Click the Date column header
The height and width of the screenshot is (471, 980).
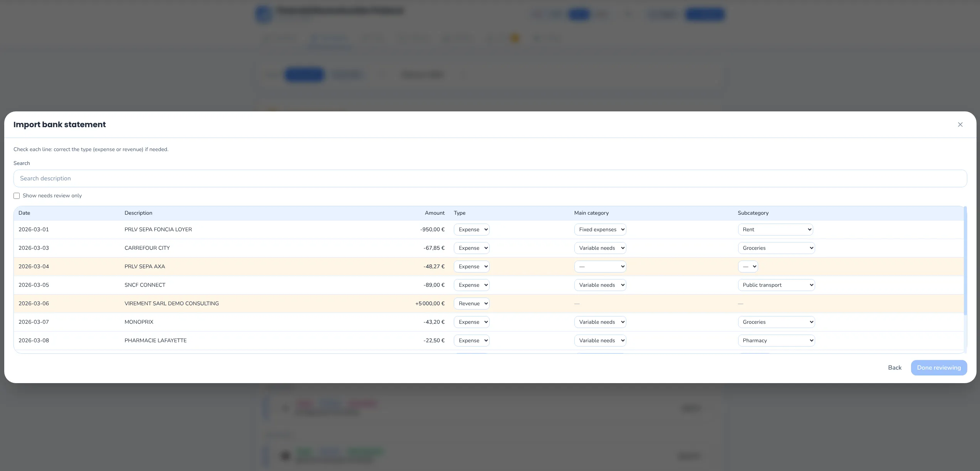(25, 213)
